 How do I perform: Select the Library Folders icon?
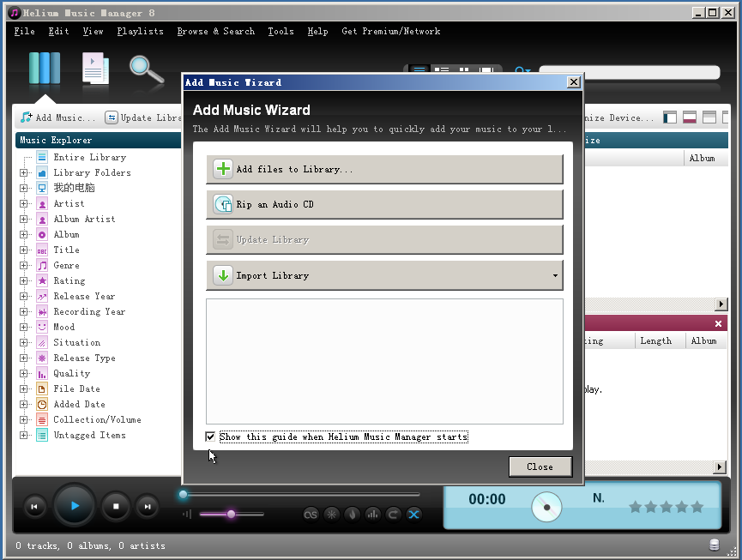tap(42, 172)
